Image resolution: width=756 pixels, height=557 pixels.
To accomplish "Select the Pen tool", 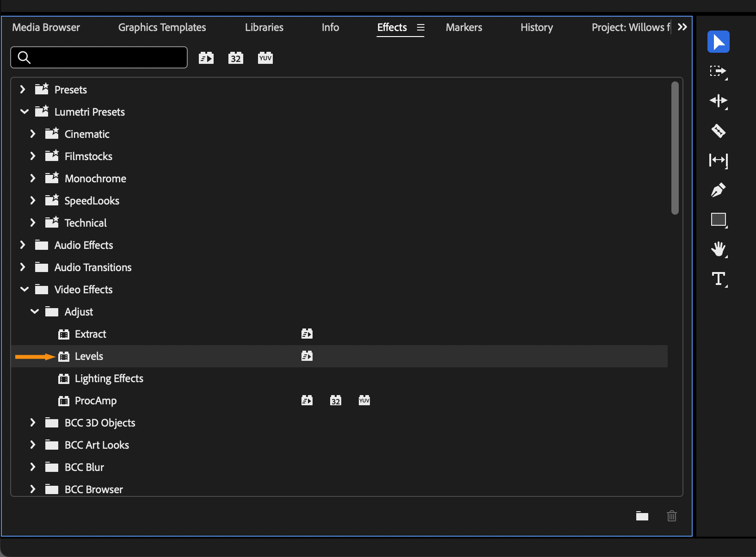I will pyautogui.click(x=718, y=190).
